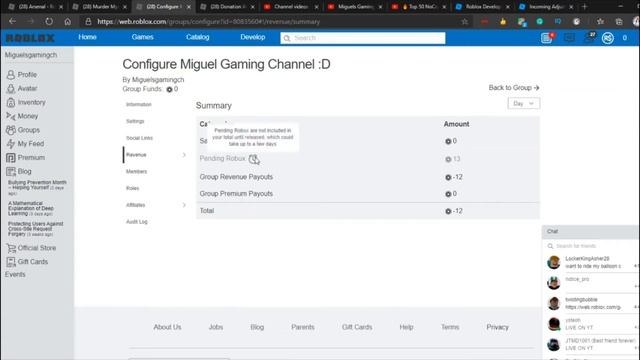Open friends icon with 27 badge
This screenshot has height=360, width=640.
(590, 38)
